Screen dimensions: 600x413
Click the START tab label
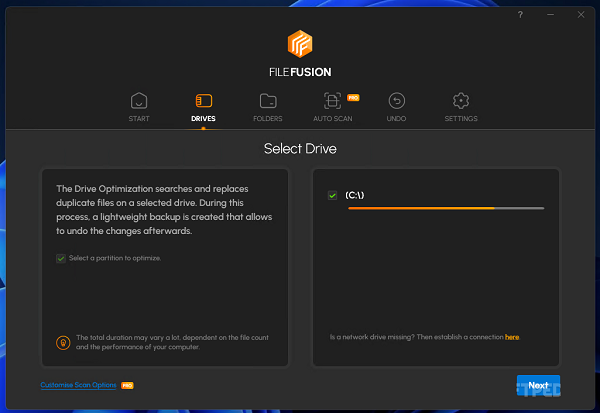pyautogui.click(x=139, y=119)
